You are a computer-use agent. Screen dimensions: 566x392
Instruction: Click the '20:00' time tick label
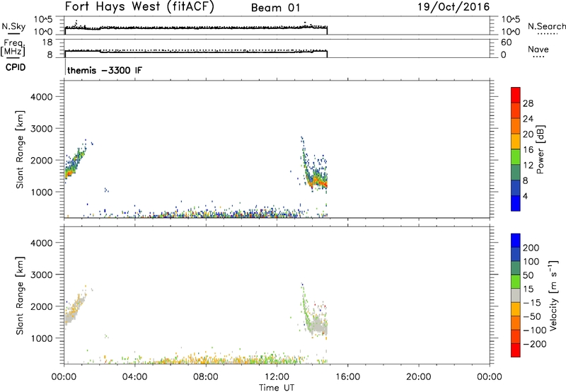[418, 377]
